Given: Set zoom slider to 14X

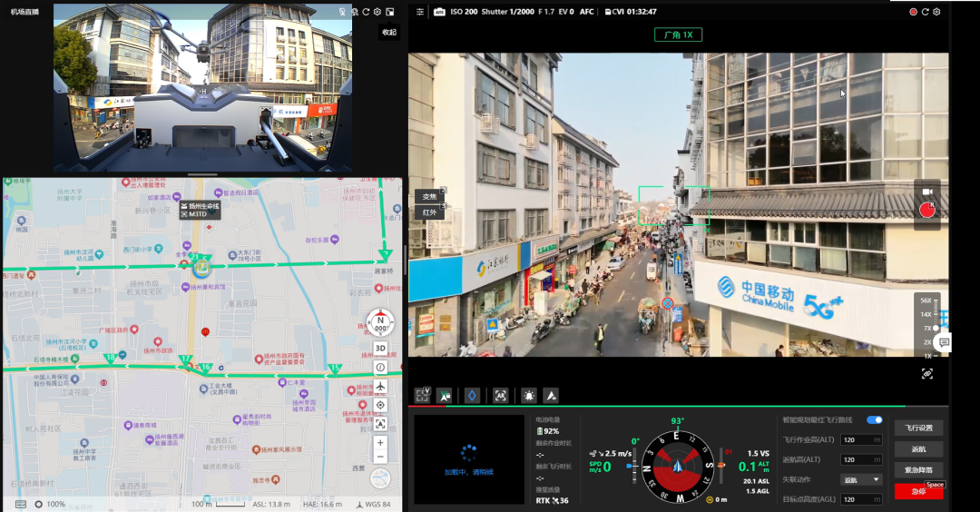Looking at the screenshot, I should pyautogui.click(x=926, y=314).
